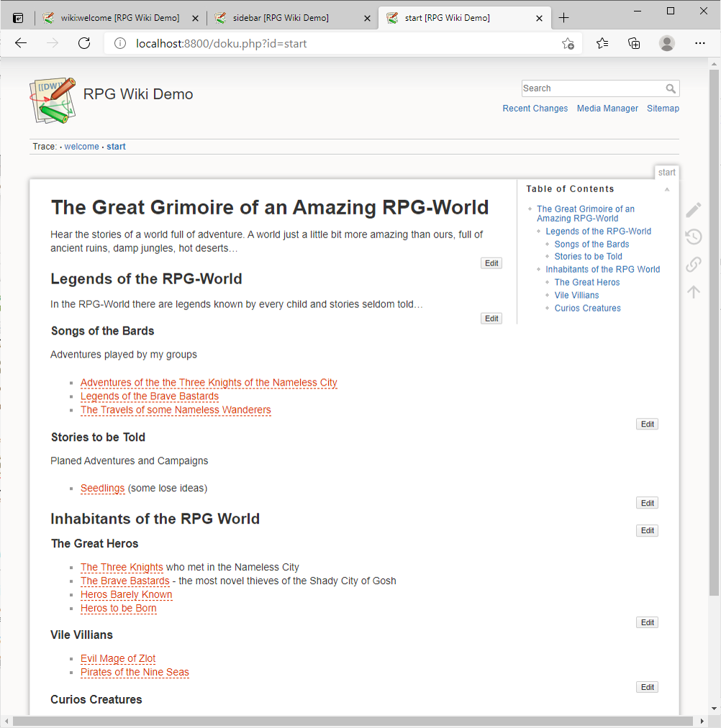Jump to Vile Villians in TOC

point(576,295)
